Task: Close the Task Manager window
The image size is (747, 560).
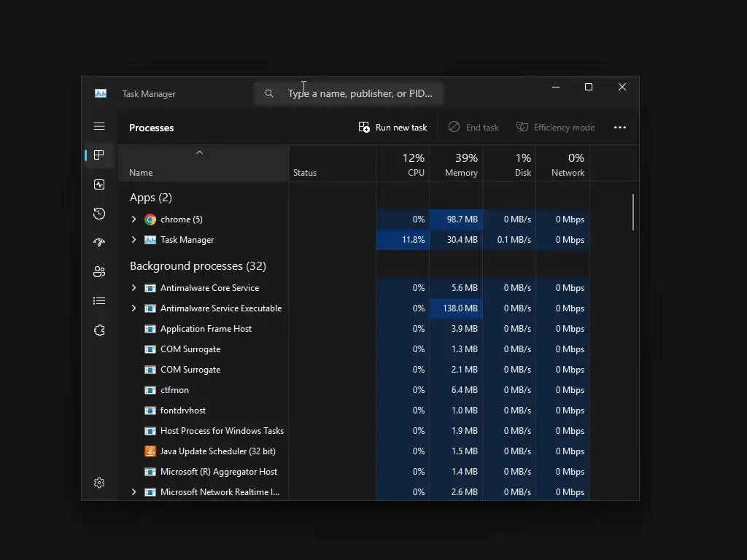Action: 622,87
